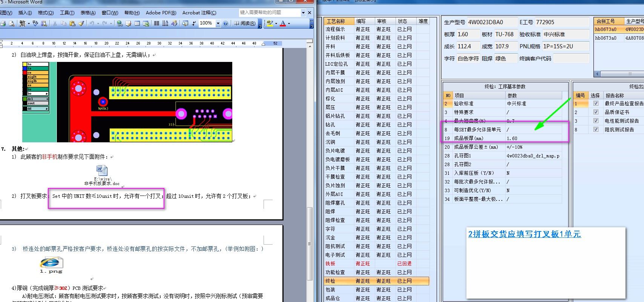The height and width of the screenshot is (302, 644).
Task: Expand the Undo history dropdown arrow
Action: click(x=98, y=23)
